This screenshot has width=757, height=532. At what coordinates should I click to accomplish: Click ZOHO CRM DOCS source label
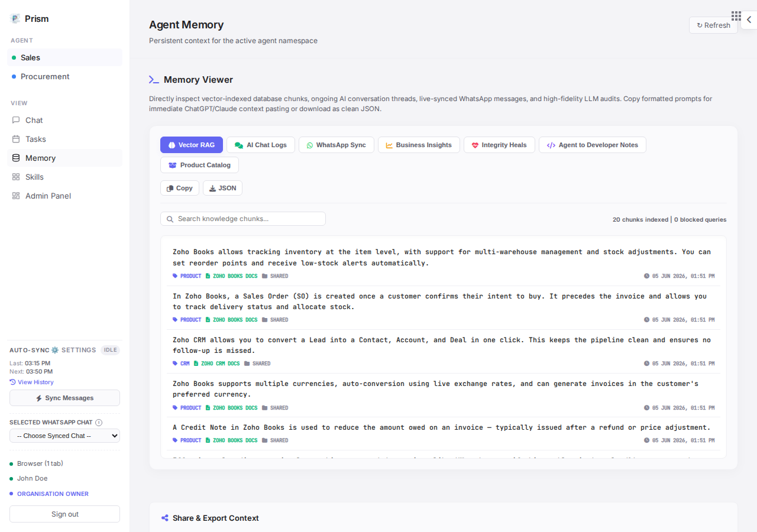click(x=216, y=364)
